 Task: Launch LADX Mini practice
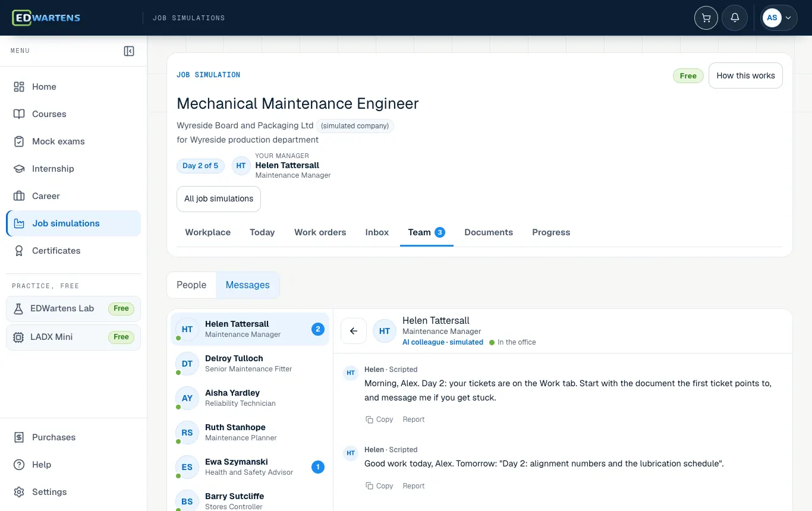(x=74, y=337)
